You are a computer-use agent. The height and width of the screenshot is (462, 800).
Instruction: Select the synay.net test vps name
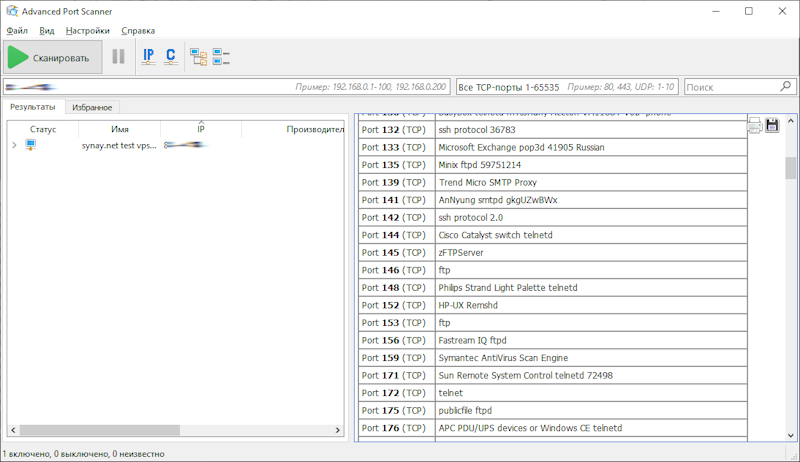(x=119, y=145)
